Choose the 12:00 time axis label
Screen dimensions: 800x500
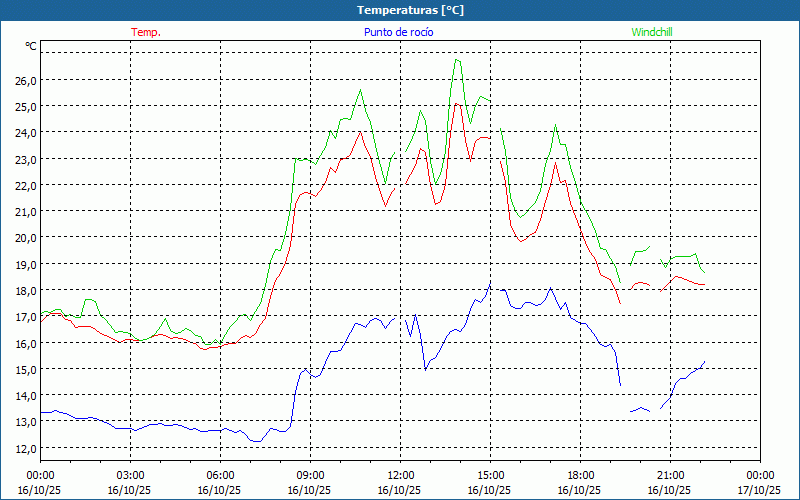400,475
